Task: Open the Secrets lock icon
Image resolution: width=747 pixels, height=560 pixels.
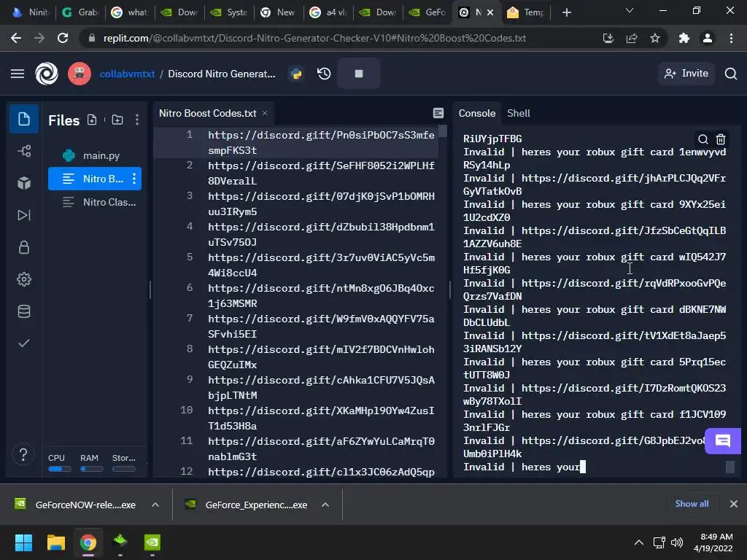Action: 24,247
